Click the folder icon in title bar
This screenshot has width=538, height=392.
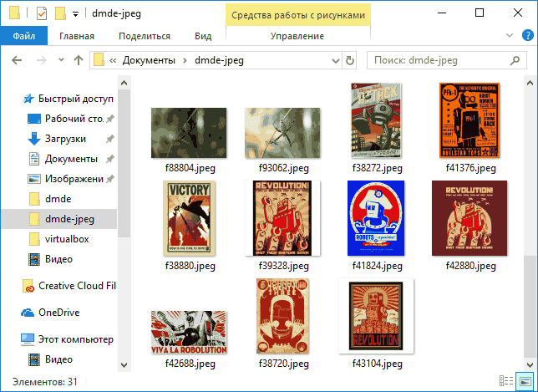14,13
